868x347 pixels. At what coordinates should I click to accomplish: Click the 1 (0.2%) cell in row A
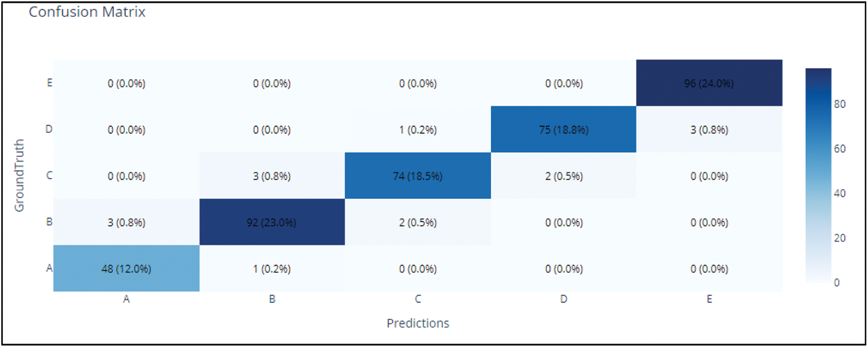272,269
